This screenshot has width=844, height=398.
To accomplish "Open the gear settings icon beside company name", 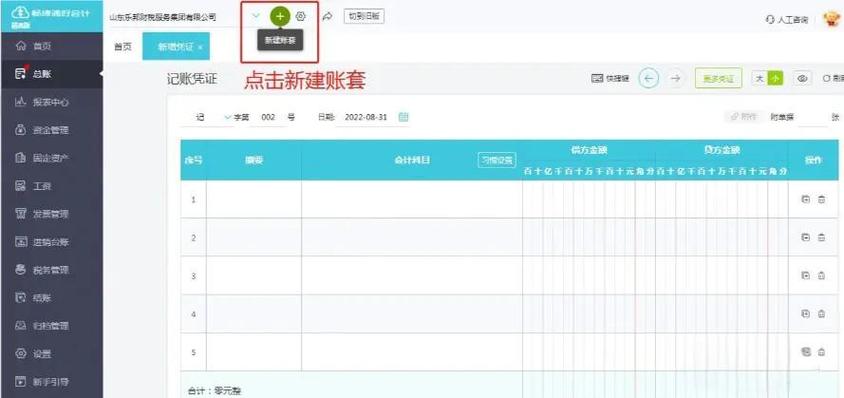I will pos(301,16).
